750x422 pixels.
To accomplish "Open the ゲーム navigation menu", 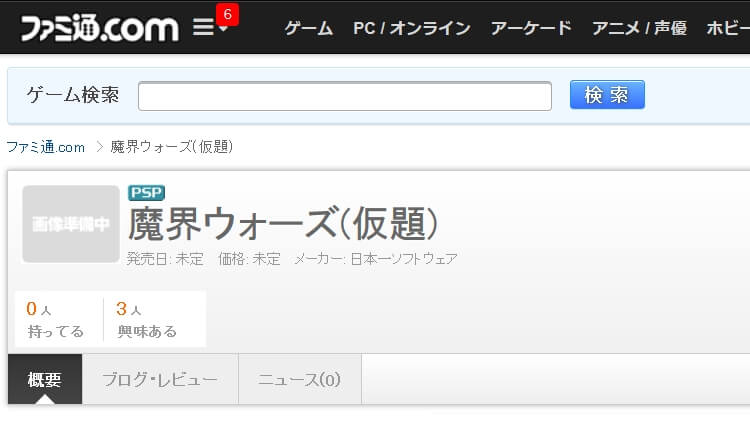I will [x=309, y=28].
